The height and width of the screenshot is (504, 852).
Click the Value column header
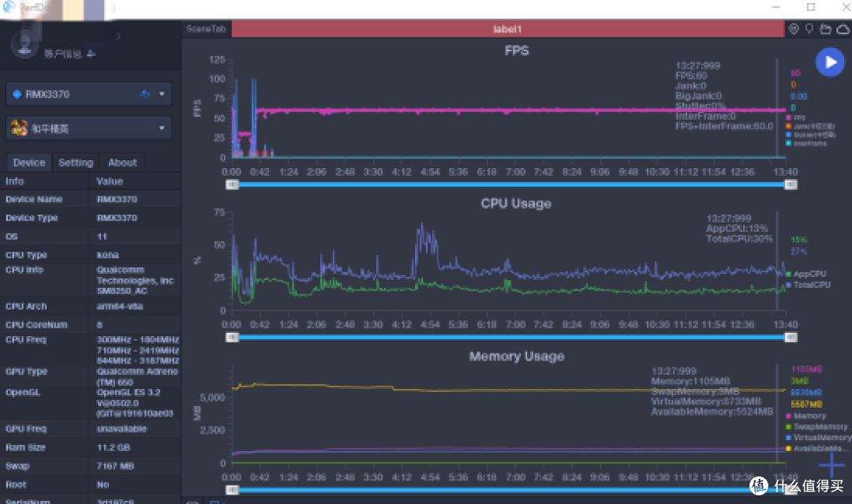pyautogui.click(x=109, y=181)
